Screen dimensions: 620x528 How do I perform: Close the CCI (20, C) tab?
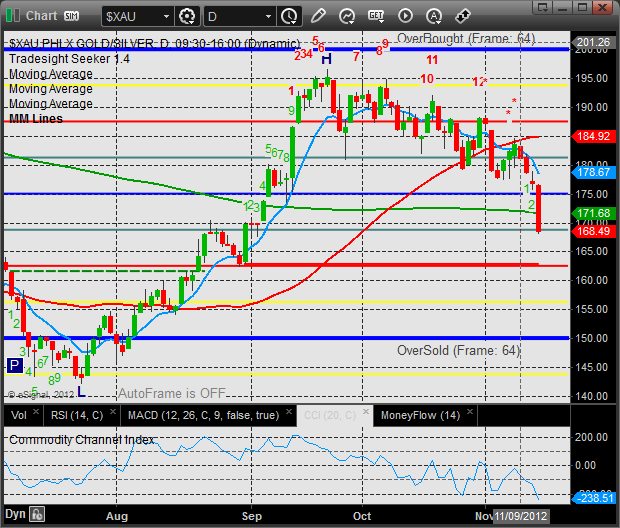click(366, 411)
